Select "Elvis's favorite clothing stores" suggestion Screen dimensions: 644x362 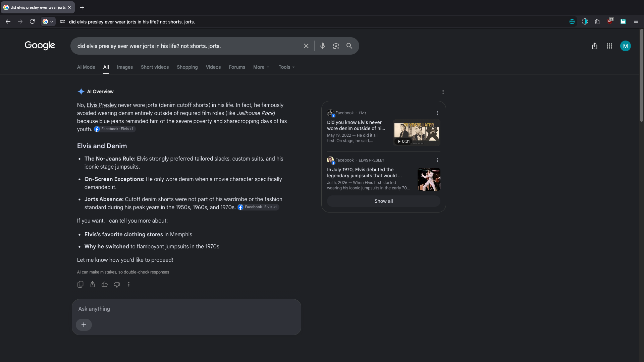point(124,234)
